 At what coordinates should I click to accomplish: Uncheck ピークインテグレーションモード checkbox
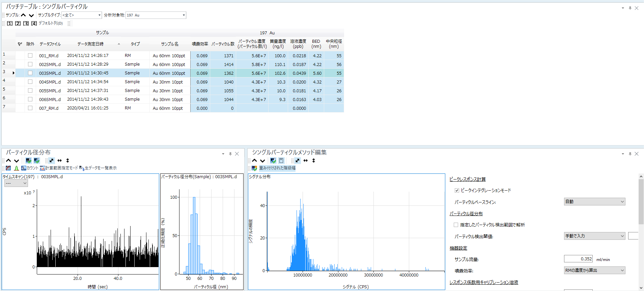coord(457,191)
